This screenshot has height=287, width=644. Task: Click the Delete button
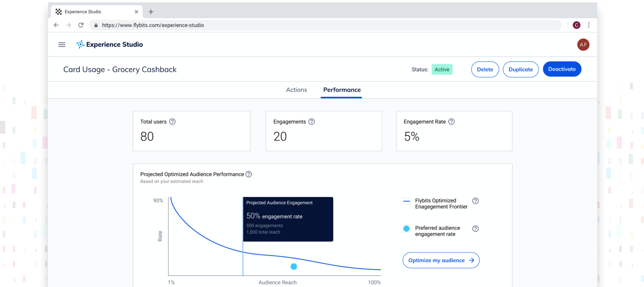485,69
